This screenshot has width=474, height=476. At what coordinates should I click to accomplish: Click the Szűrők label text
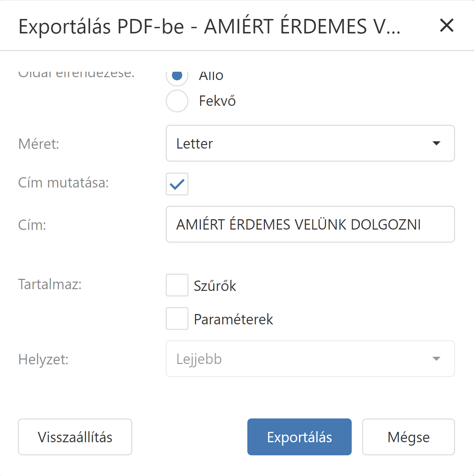(x=215, y=286)
